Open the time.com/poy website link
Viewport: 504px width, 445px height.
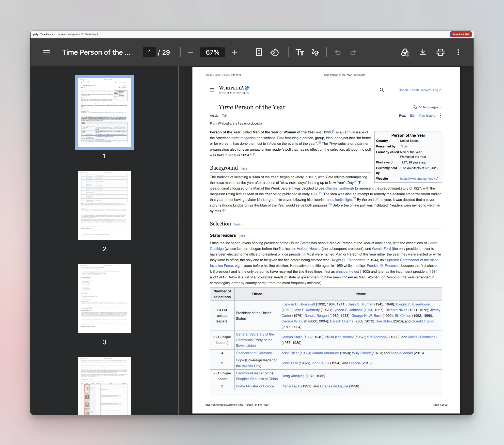[x=419, y=179]
